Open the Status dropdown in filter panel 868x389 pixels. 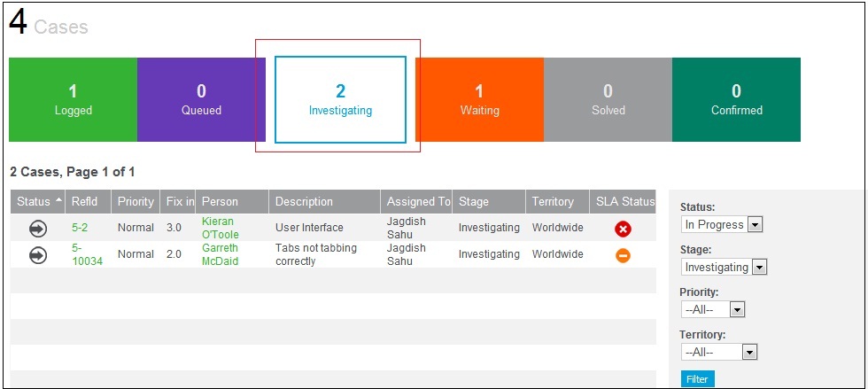click(722, 224)
